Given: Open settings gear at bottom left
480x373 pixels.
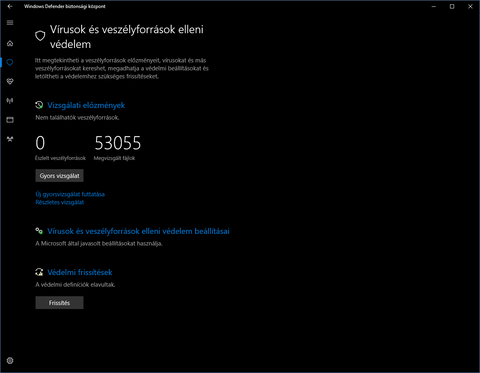Looking at the screenshot, I should click(10, 360).
